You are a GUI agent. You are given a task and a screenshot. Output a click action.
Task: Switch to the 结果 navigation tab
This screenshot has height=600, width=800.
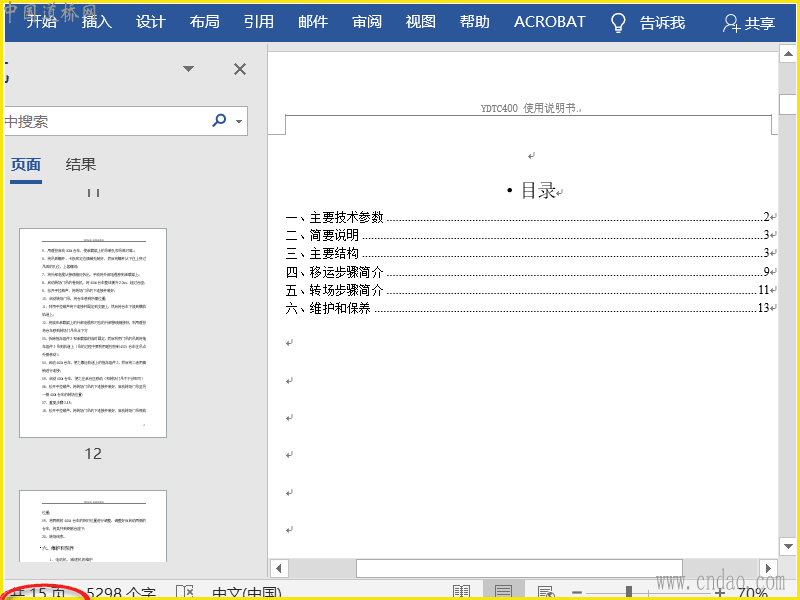pos(81,164)
